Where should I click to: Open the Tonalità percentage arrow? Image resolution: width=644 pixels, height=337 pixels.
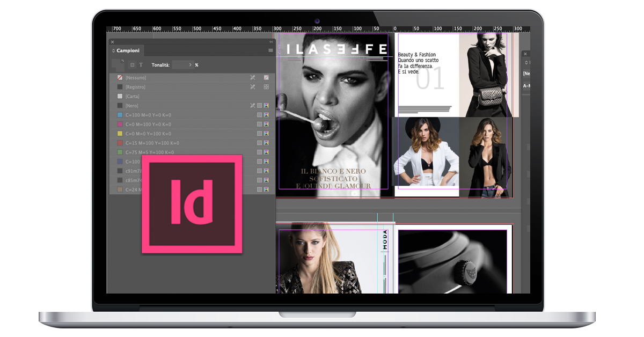pyautogui.click(x=190, y=65)
